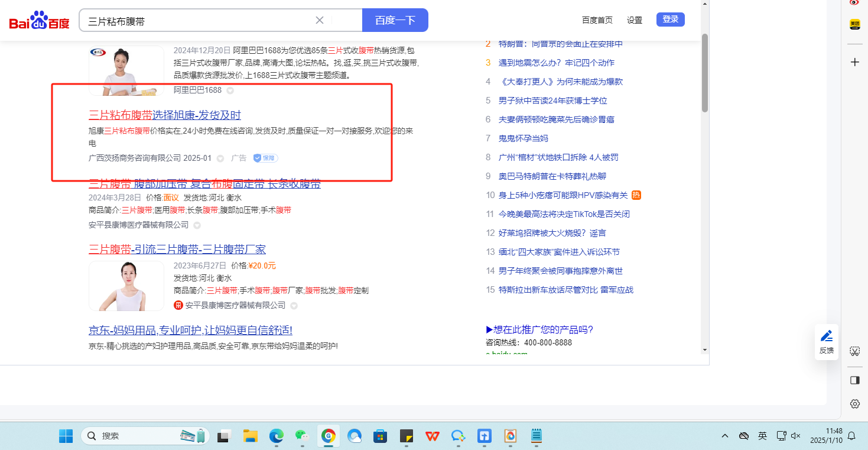The width and height of the screenshot is (868, 450).
Task: Clear the search box with X icon
Action: click(x=320, y=20)
